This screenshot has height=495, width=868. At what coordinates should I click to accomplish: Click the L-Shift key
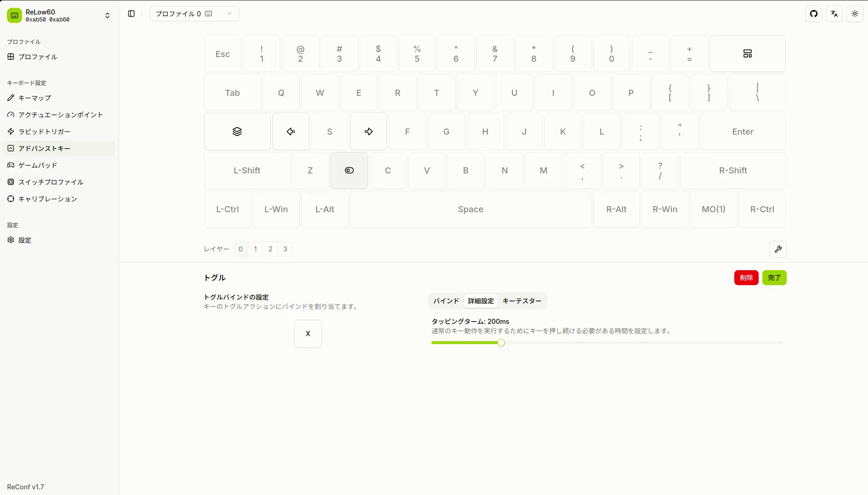247,170
